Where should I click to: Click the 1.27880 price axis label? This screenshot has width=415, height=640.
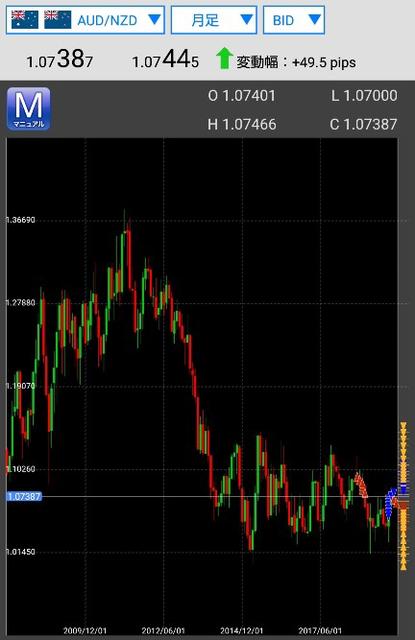click(21, 303)
